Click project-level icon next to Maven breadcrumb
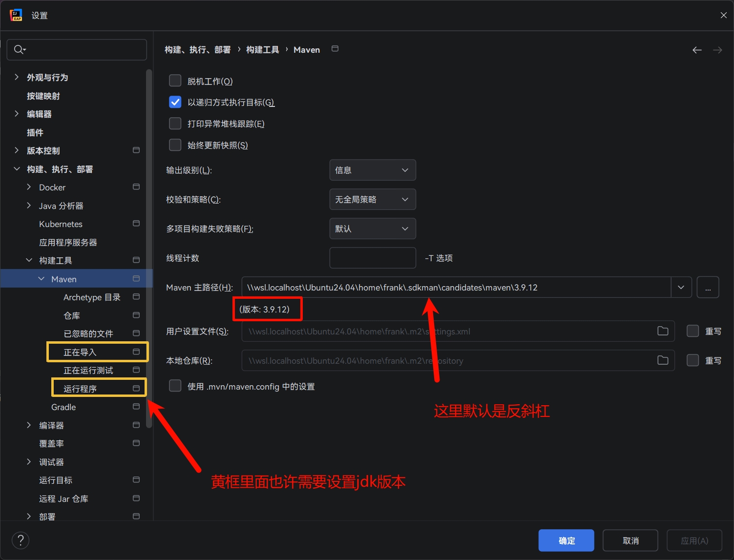Image resolution: width=734 pixels, height=560 pixels. point(335,49)
